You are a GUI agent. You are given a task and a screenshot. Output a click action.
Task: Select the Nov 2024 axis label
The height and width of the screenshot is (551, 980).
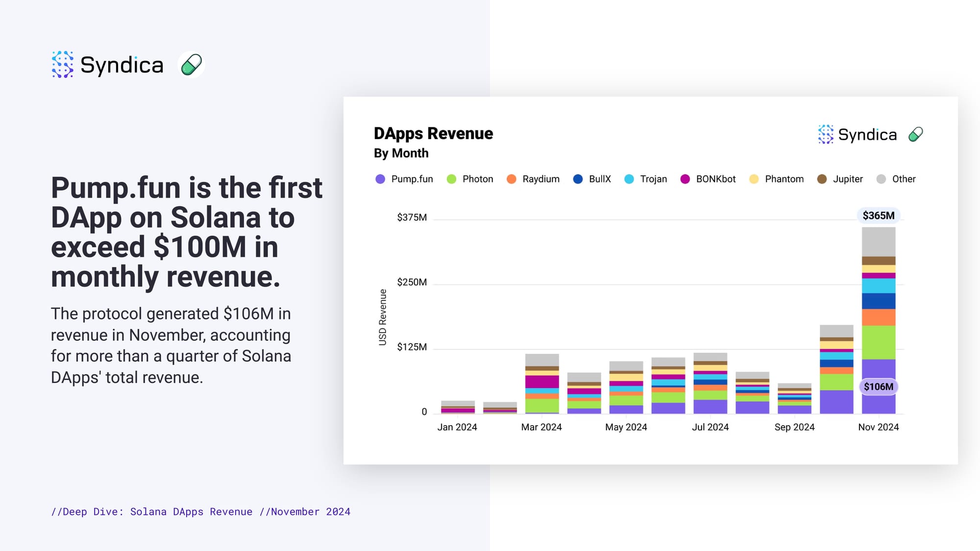click(878, 427)
